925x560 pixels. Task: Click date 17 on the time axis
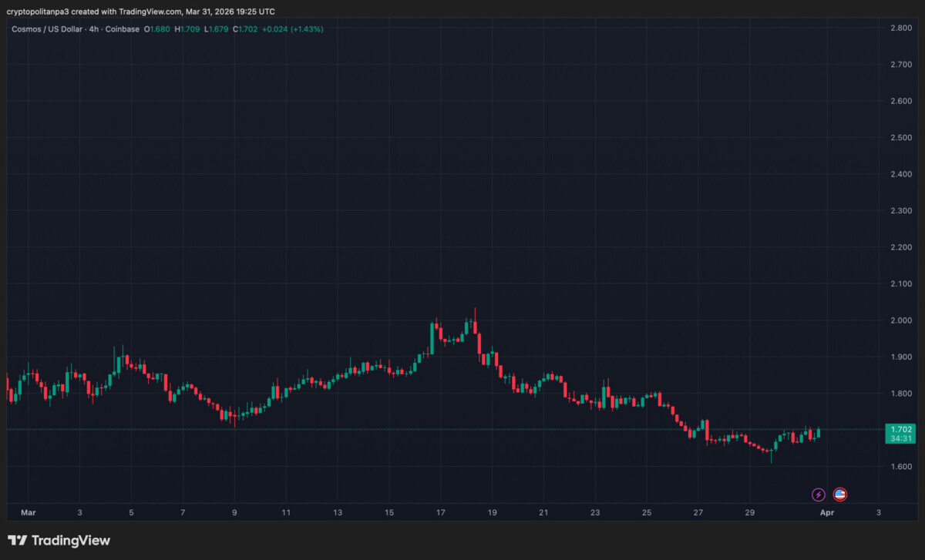(x=440, y=512)
